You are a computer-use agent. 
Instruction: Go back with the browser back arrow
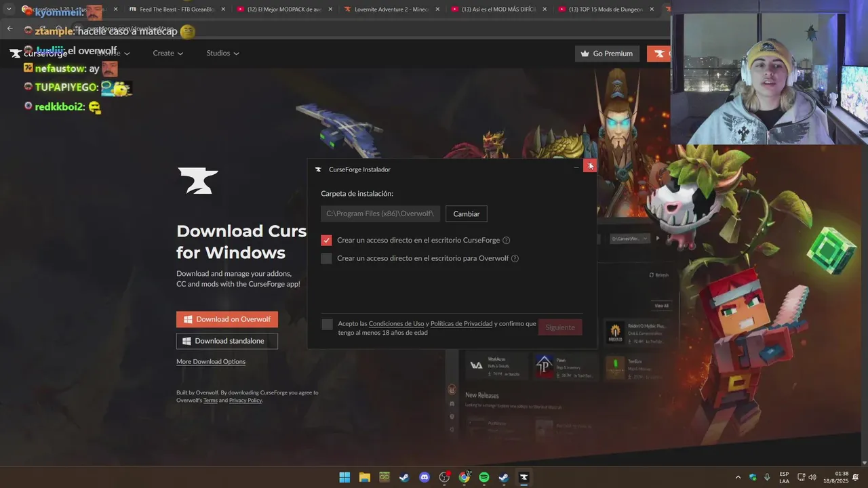coord(9,28)
